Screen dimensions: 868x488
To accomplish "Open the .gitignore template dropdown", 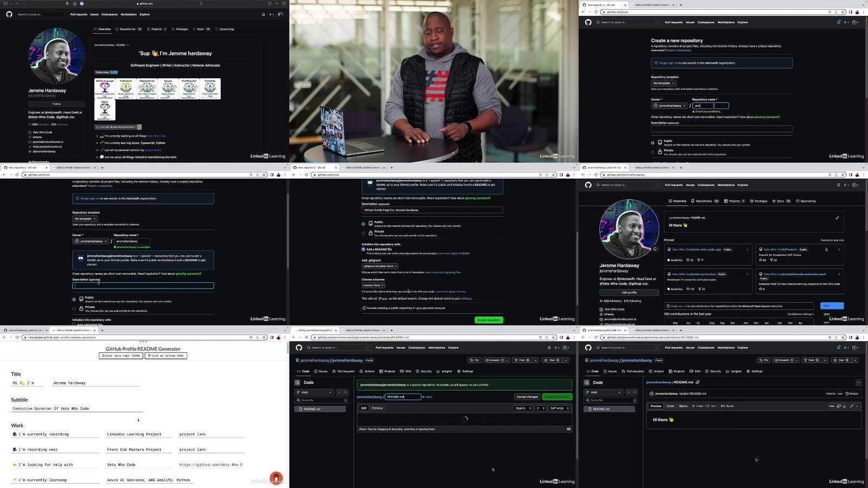I will [x=380, y=266].
